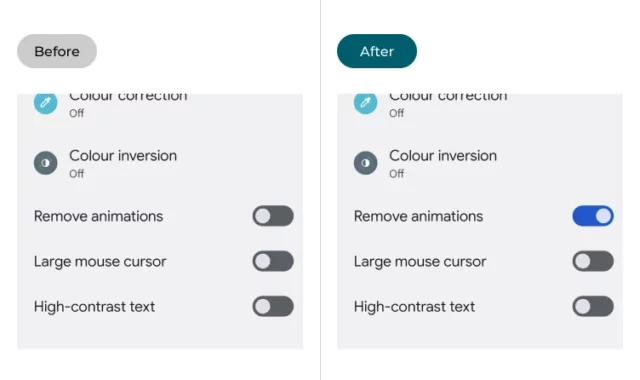Open Colour inversion setting in After panel

click(480, 163)
